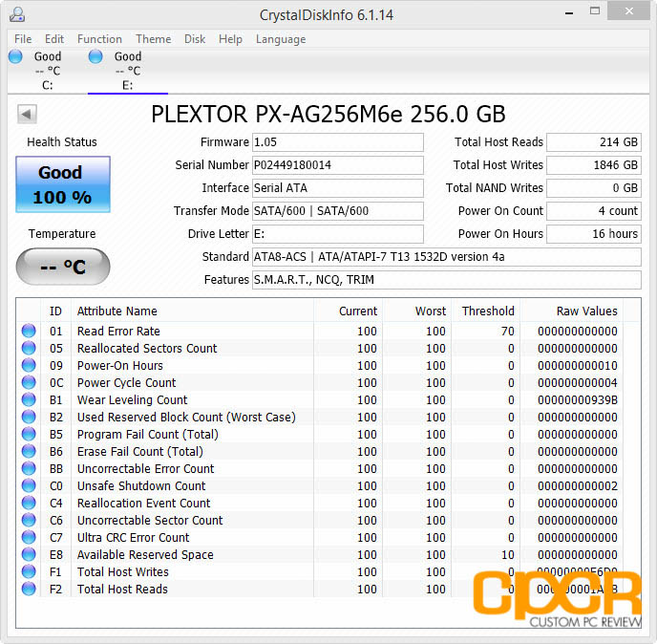Open the Function menu
Screen dimensions: 657x644
[99, 39]
